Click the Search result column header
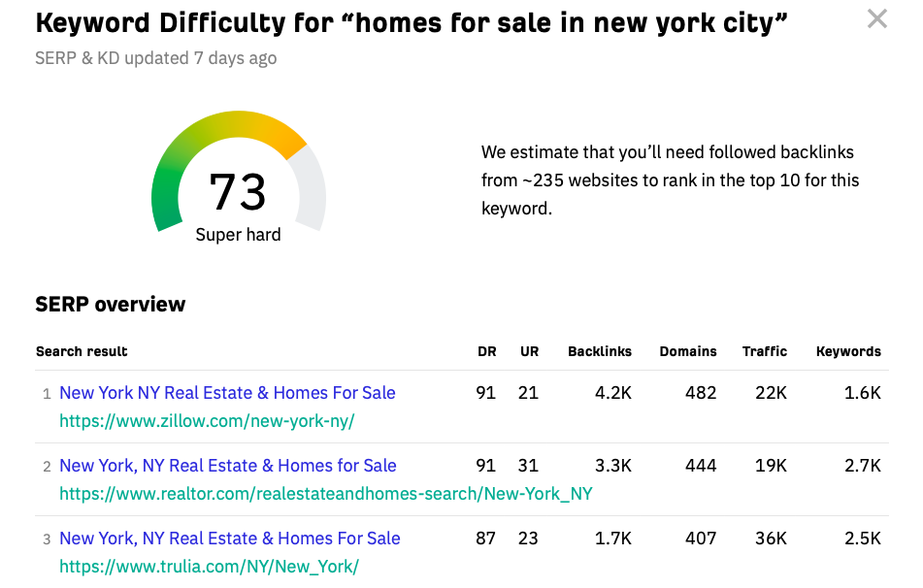The width and height of the screenshot is (923, 588). point(82,351)
